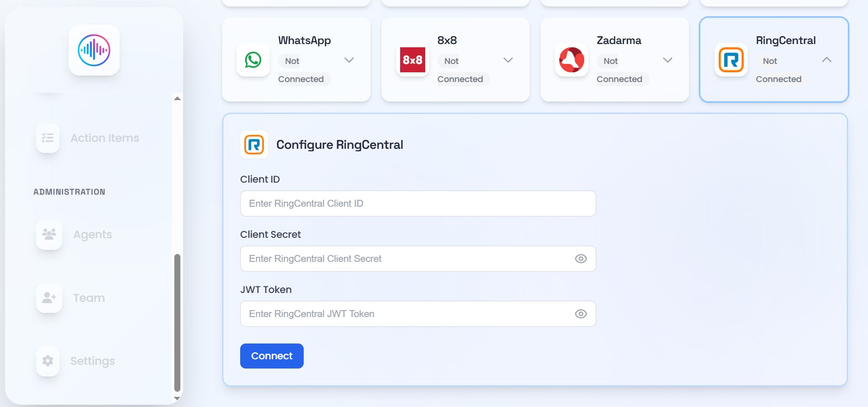
Task: Click the '8x8' card title
Action: point(447,40)
